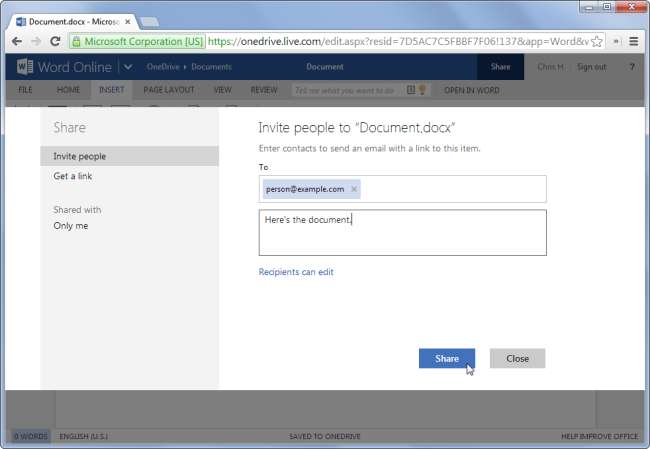Open the REVIEW ribbon tab
Viewport: 650px width, 449px height.
tap(264, 90)
